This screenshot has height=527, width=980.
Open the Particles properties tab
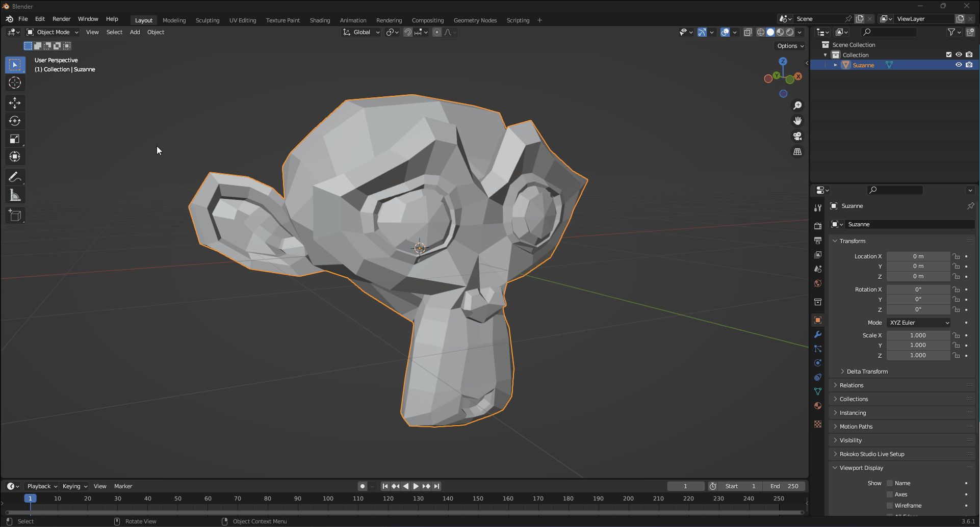click(x=818, y=349)
